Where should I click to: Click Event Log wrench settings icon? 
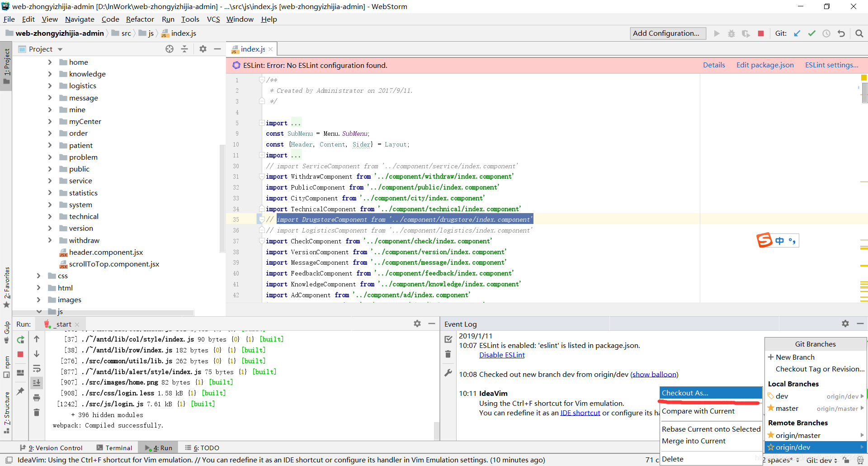coord(448,373)
